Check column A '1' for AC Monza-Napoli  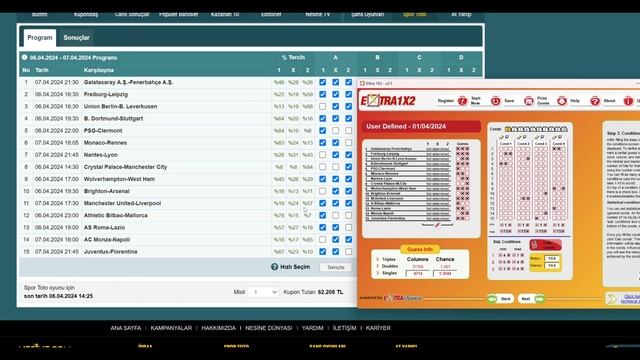pos(322,240)
